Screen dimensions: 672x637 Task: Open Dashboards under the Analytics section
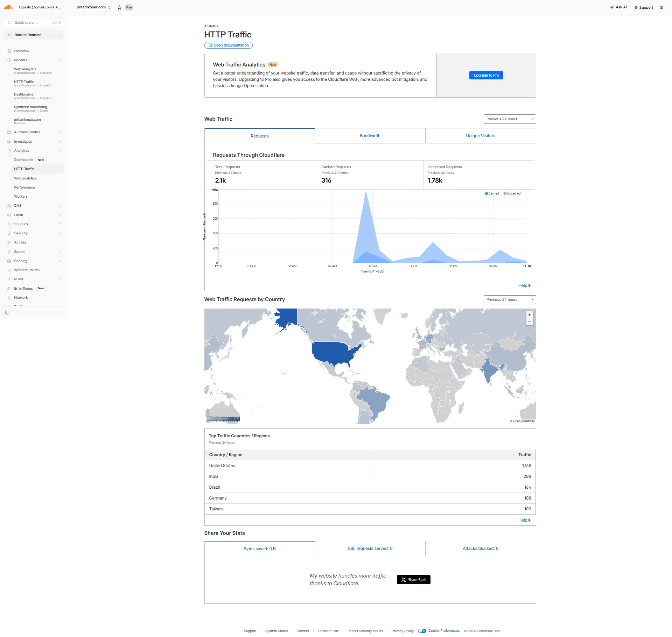pyautogui.click(x=24, y=160)
